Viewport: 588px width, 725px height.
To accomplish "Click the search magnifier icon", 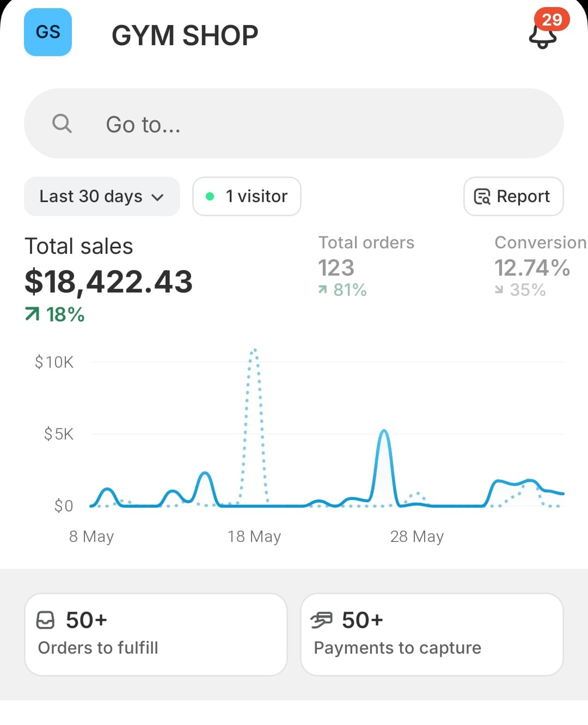I will coord(62,124).
